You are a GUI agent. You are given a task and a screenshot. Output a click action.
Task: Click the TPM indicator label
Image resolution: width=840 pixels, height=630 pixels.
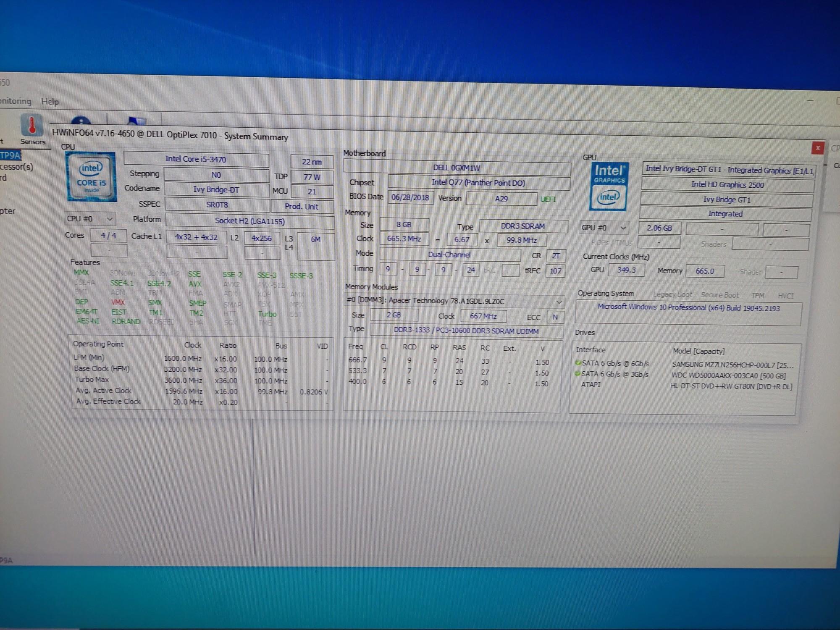(758, 296)
